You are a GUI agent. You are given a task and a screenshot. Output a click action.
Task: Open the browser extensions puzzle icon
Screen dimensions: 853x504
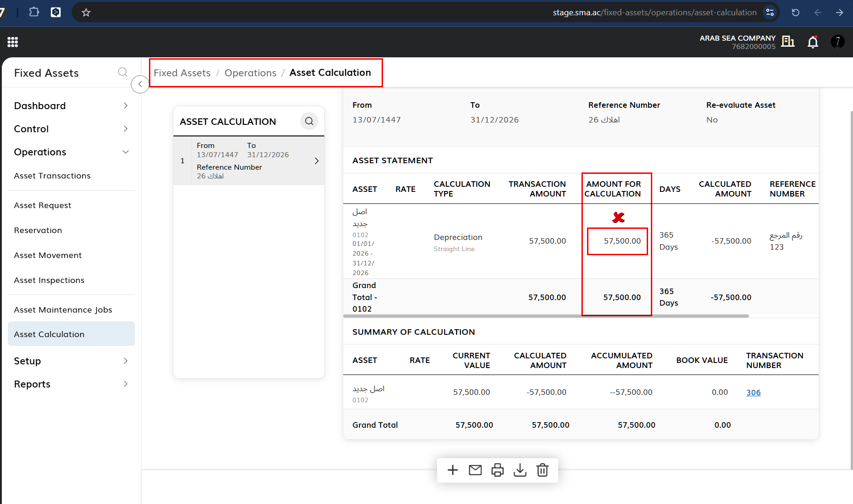(34, 12)
